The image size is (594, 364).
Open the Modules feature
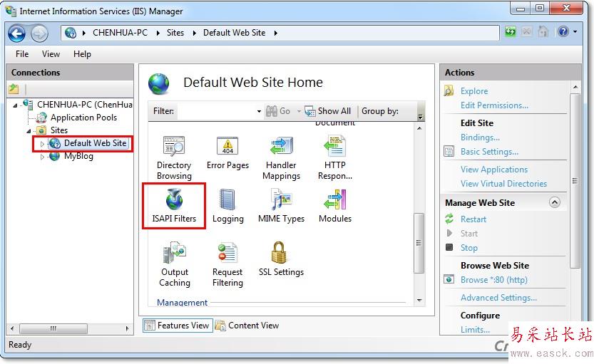click(335, 206)
